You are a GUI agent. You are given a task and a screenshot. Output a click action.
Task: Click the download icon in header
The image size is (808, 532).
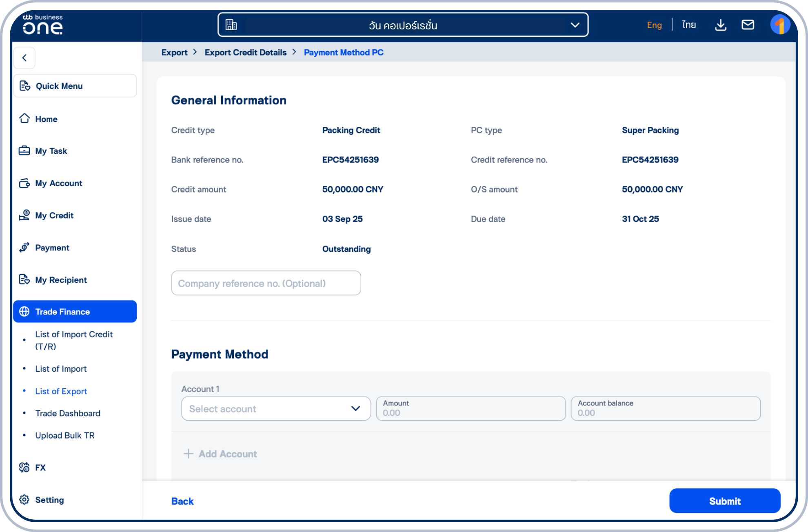click(721, 25)
